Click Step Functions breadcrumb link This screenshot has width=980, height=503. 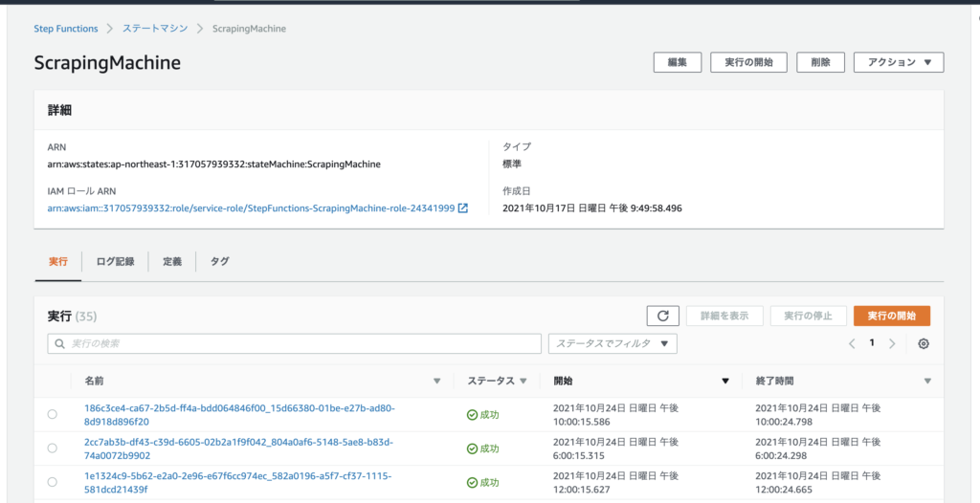click(x=66, y=29)
